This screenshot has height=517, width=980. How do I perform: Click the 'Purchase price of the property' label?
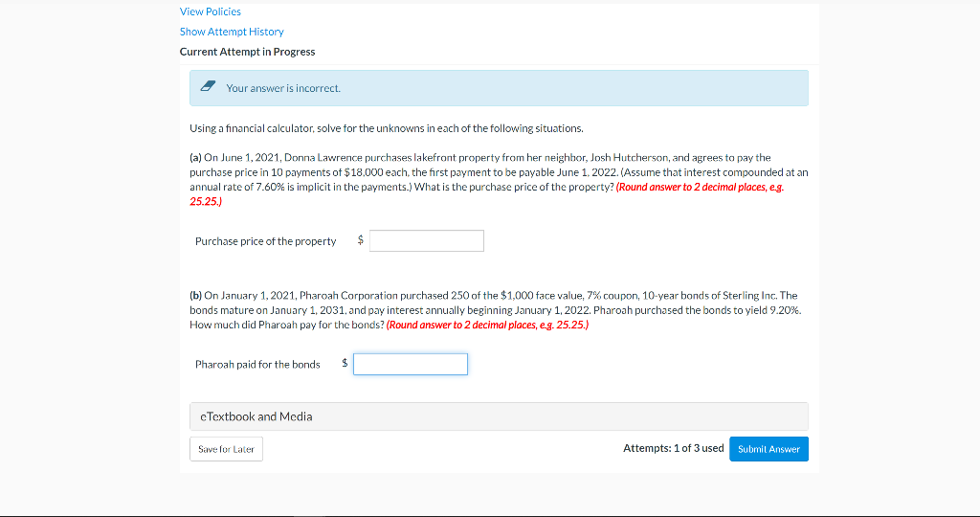[x=266, y=241]
